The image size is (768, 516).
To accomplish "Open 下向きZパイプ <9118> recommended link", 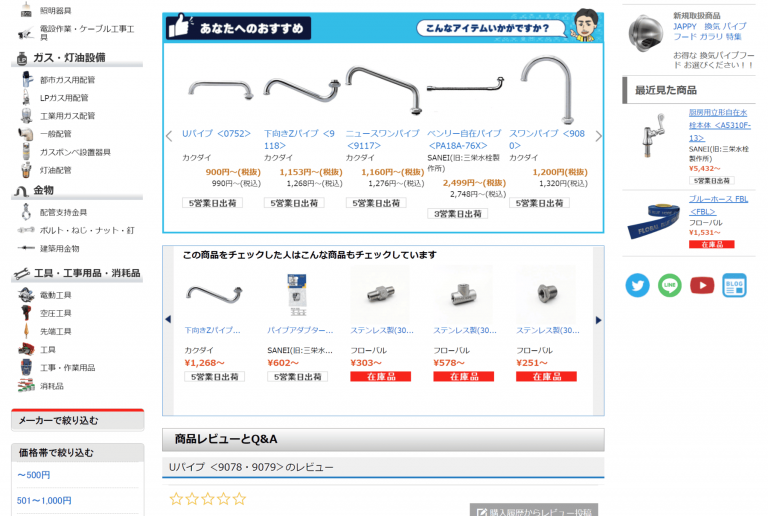I will (x=299, y=140).
